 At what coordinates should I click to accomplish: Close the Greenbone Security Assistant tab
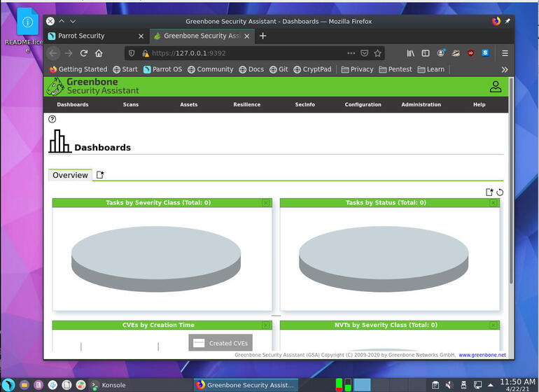pos(247,36)
